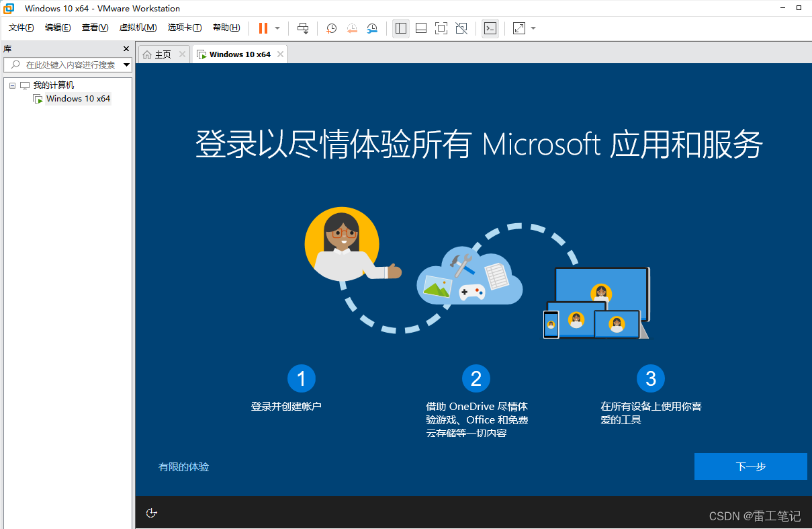Expand the power options dropdown arrow beside pause
This screenshot has height=529, width=812.
tap(277, 28)
